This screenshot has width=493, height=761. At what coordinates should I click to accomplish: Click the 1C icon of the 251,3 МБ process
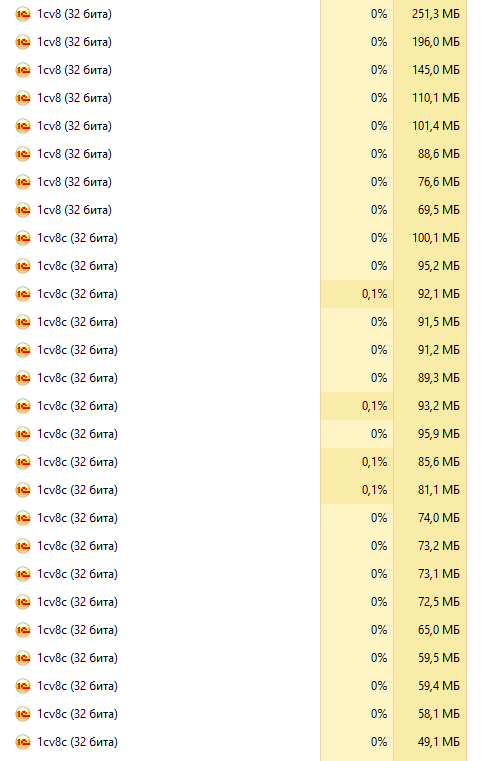pyautogui.click(x=23, y=14)
